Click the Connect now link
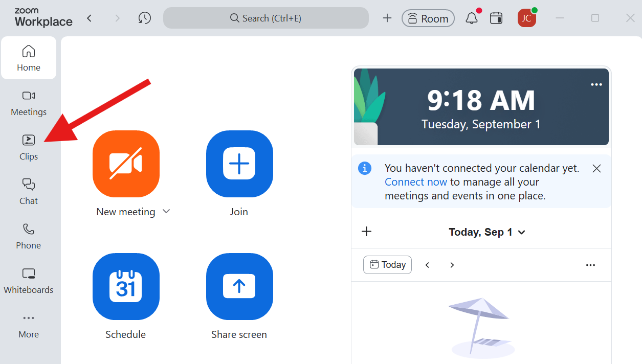 click(x=416, y=182)
